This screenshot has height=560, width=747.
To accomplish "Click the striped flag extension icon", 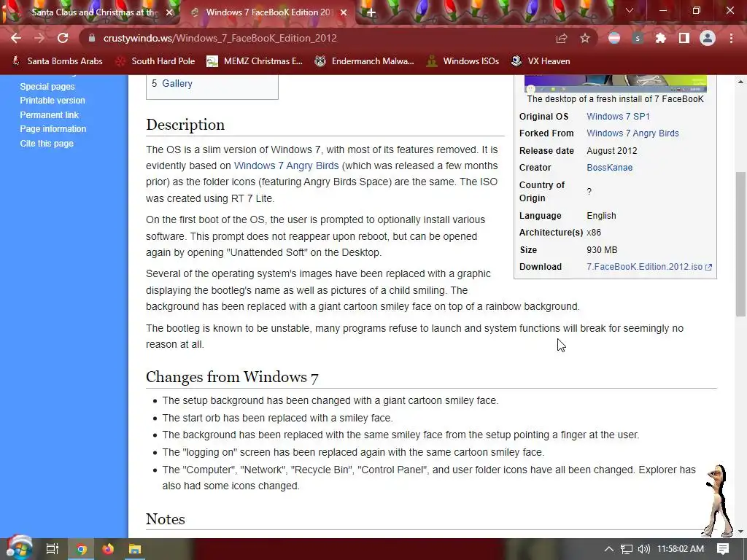I will pos(614,38).
